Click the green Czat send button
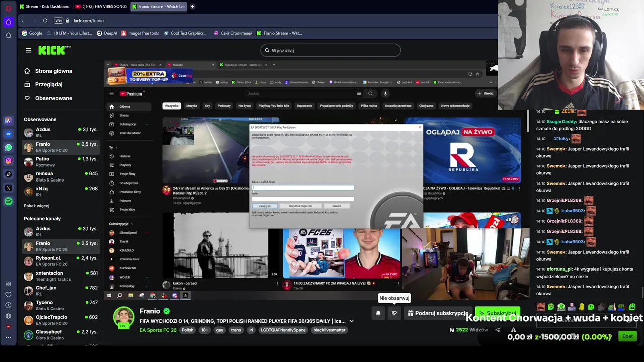Image resolution: width=644 pixels, height=362 pixels. coord(627,336)
